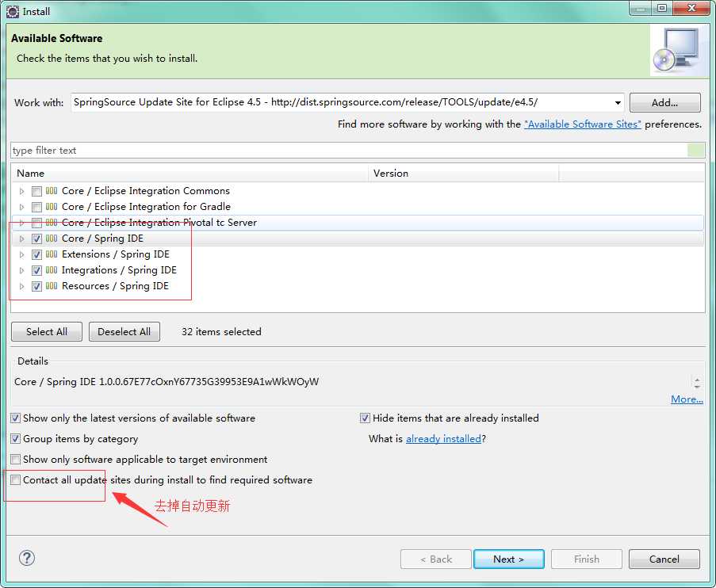Click the disabled Finish button
The height and width of the screenshot is (588, 716).
point(586,559)
